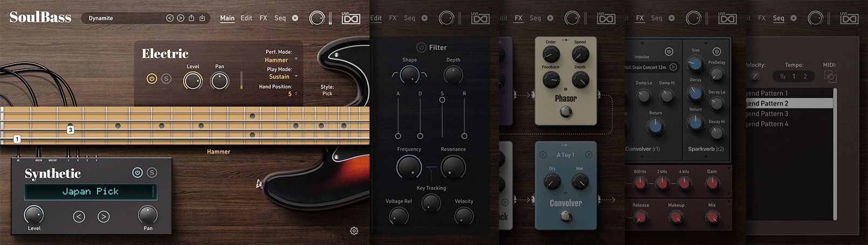The width and height of the screenshot is (868, 245).
Task: Set sequencer Tempo to ½
Action: (782, 76)
